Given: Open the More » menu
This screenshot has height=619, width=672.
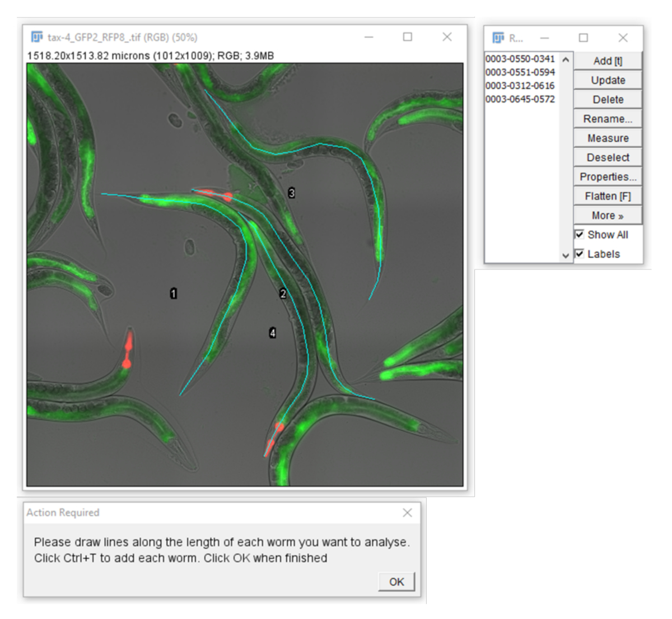Looking at the screenshot, I should [608, 216].
